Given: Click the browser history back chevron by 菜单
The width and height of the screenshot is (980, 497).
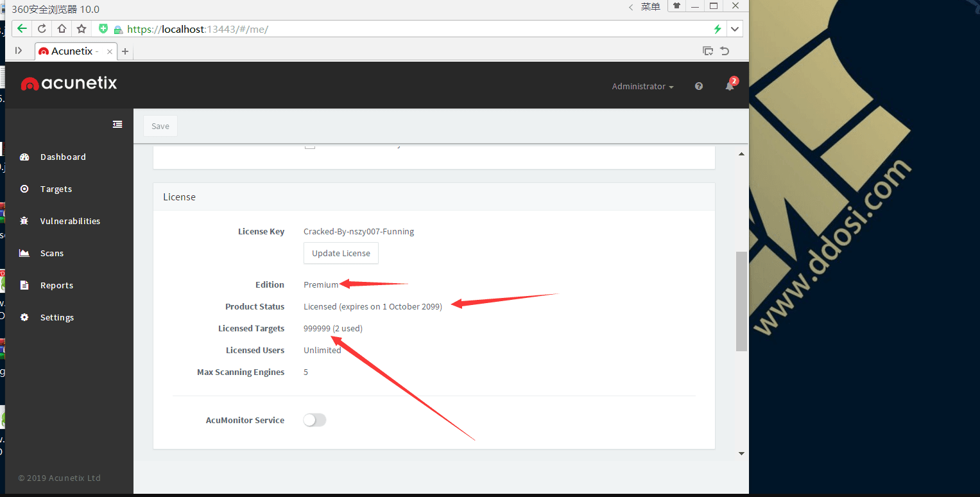Looking at the screenshot, I should tap(631, 6).
